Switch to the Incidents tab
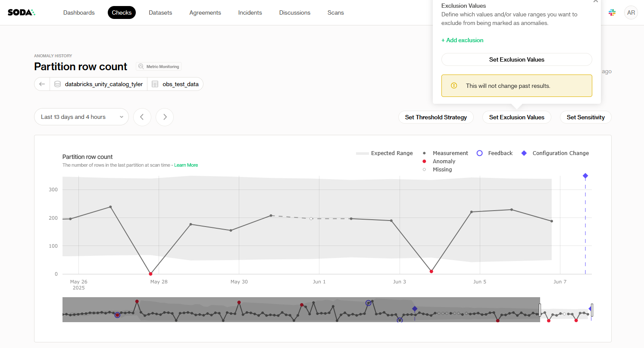644x348 pixels. [x=250, y=12]
